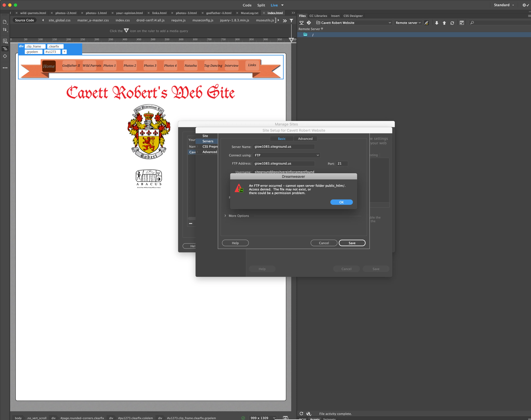
Task: Click the FTP/server view icon in Files panel
Action: point(301,23)
